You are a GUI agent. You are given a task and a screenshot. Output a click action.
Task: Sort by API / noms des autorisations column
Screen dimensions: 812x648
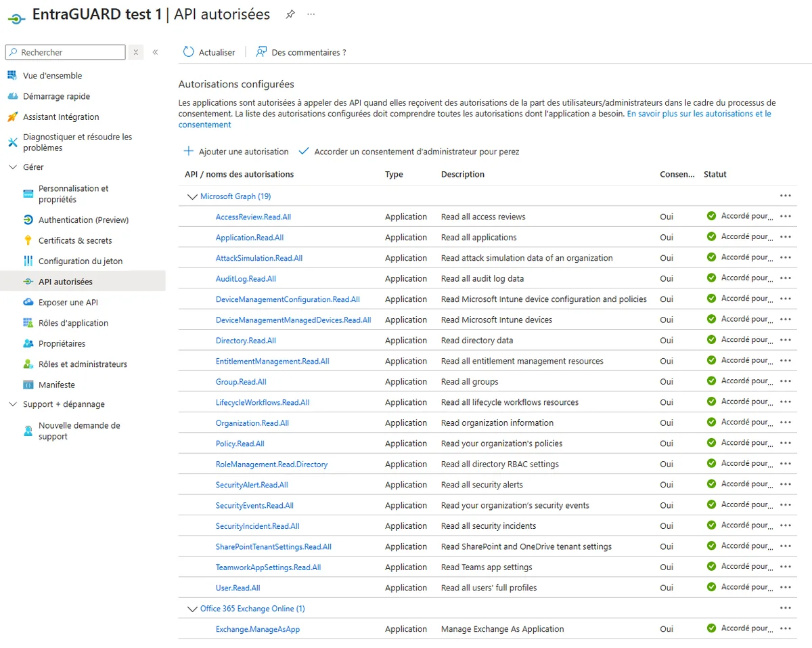click(239, 175)
